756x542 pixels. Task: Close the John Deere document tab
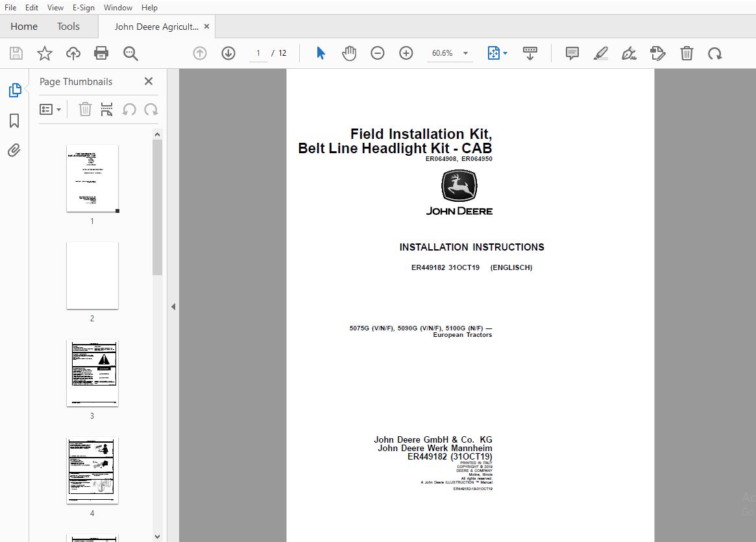206,27
